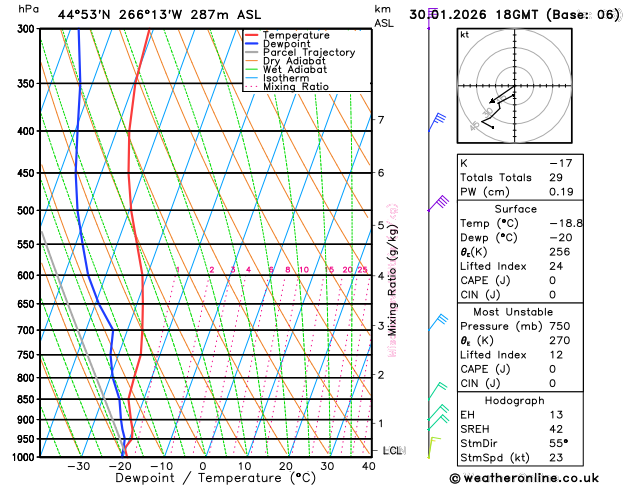Viewport: 629px width, 486px height.
Task: Click the Dewpoint / Temperature (°C) axis title
Action: (216, 478)
